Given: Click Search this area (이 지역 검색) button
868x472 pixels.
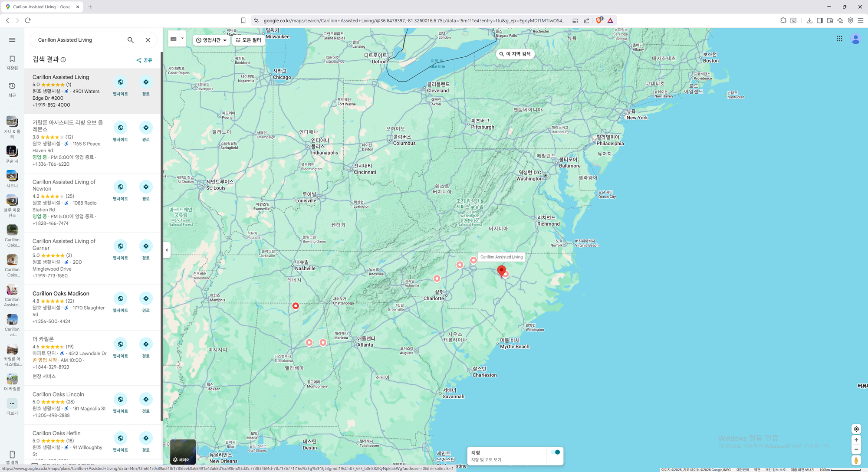Looking at the screenshot, I should pyautogui.click(x=515, y=54).
